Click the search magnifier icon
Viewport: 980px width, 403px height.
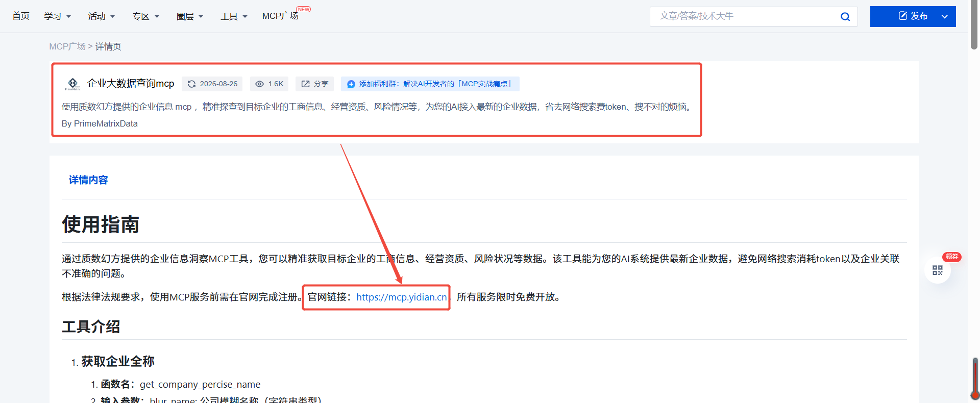pyautogui.click(x=845, y=16)
